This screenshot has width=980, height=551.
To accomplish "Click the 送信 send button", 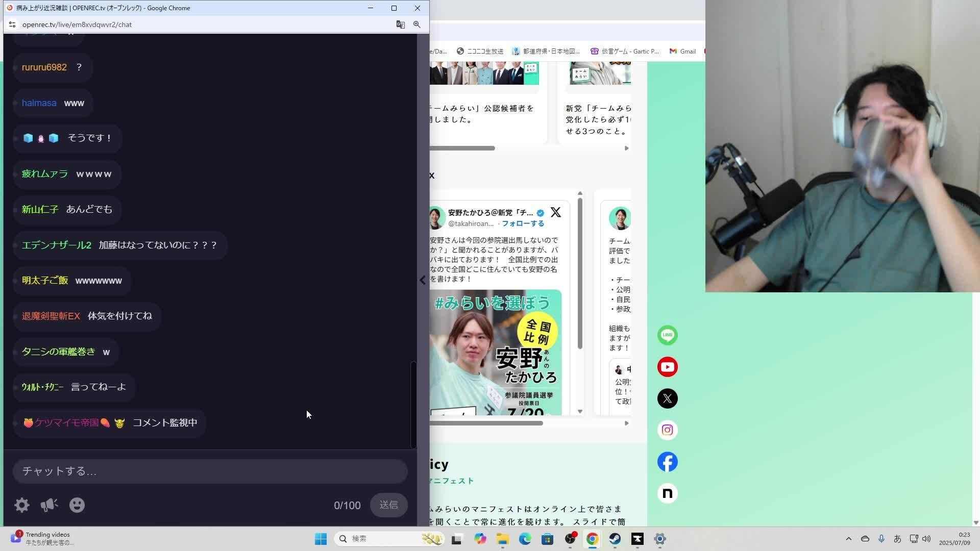I will [x=388, y=505].
